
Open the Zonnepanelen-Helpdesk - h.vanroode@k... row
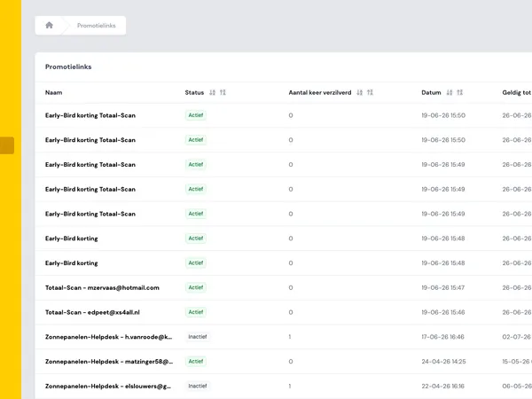(x=284, y=337)
